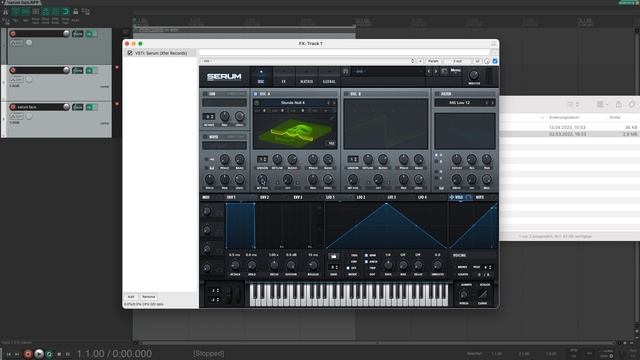Viewport: 640px width, 360px height.
Task: Adjust the LFO GRID stepper
Action: 333,267
